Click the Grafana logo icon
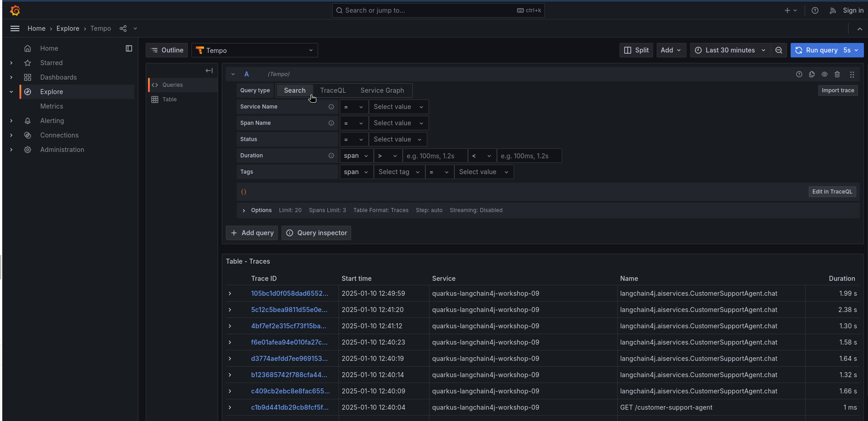 pyautogui.click(x=15, y=10)
